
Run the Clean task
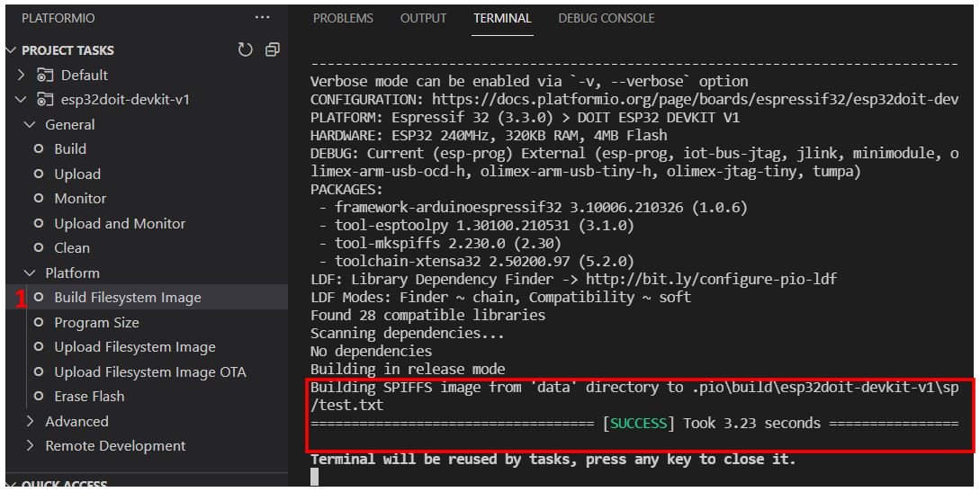pyautogui.click(x=72, y=248)
